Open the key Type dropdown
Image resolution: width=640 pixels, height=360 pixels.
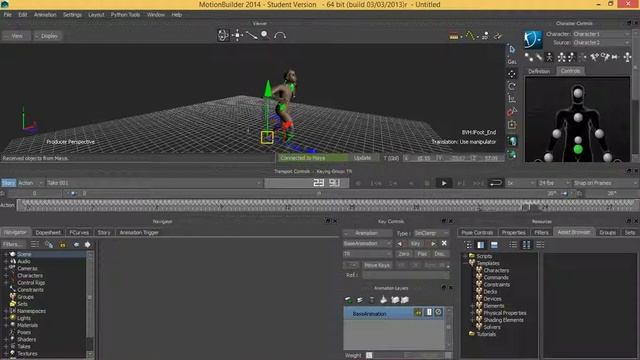tap(431, 233)
